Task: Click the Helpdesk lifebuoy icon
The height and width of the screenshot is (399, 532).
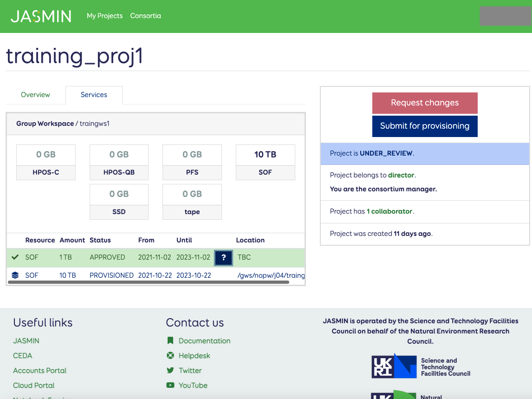Action: click(x=170, y=356)
